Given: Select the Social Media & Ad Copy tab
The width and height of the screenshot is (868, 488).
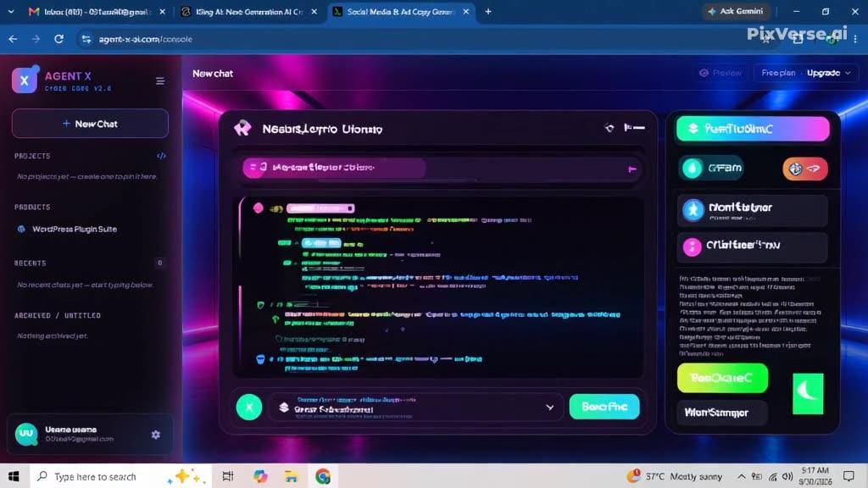Looking at the screenshot, I should coord(402,12).
